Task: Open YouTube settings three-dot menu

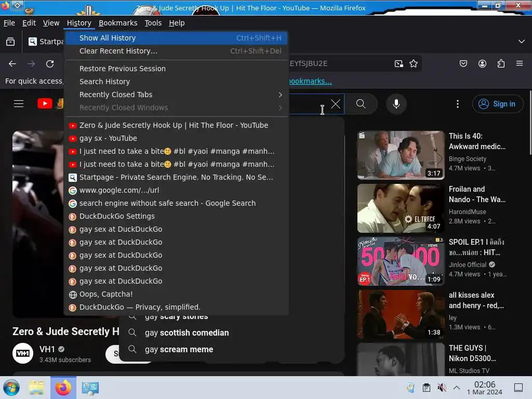Action: pyautogui.click(x=458, y=104)
